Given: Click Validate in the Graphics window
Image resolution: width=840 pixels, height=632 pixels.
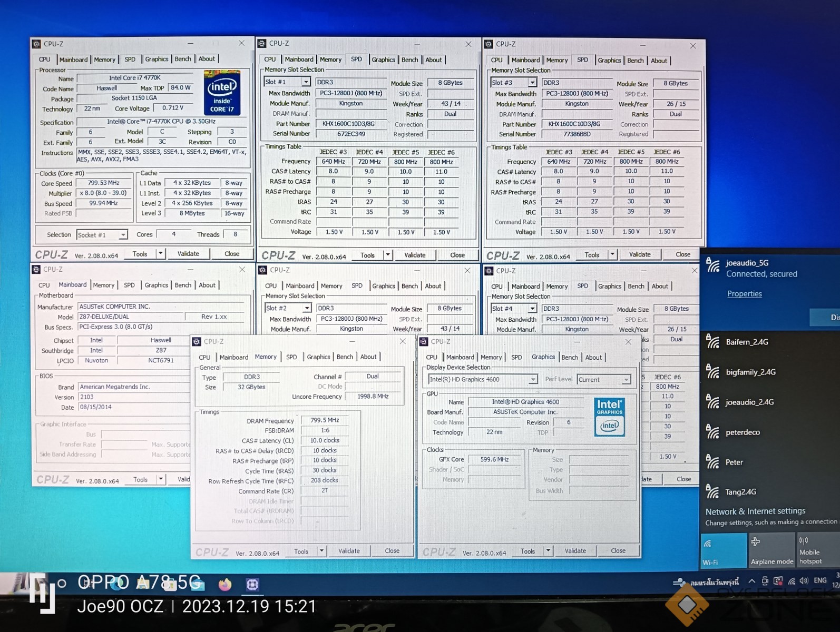Looking at the screenshot, I should [575, 551].
